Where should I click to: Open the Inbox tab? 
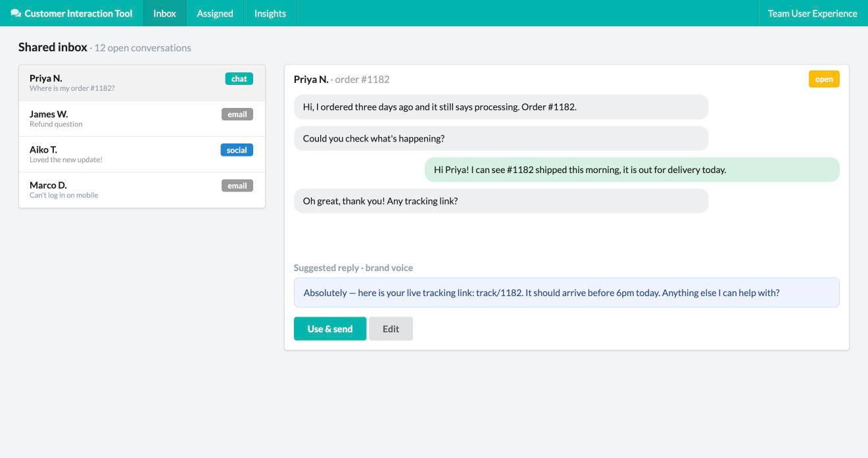164,13
